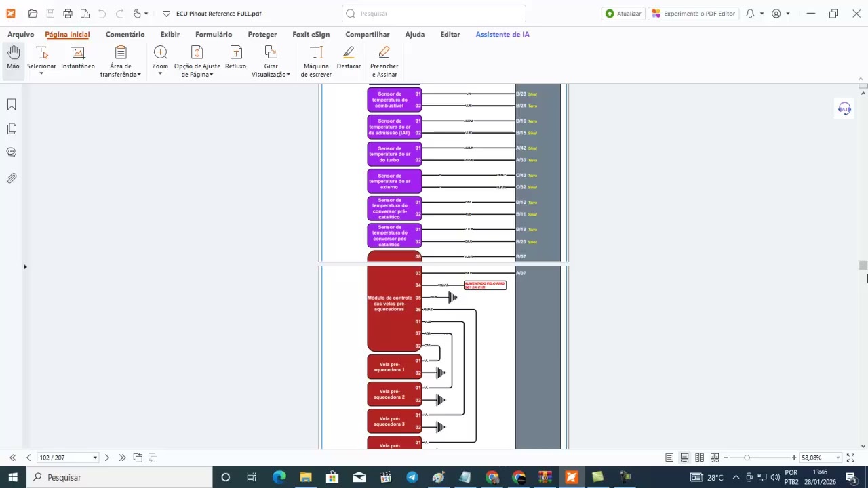Switch to the Formulário tab
This screenshot has width=868, height=488.
point(214,35)
